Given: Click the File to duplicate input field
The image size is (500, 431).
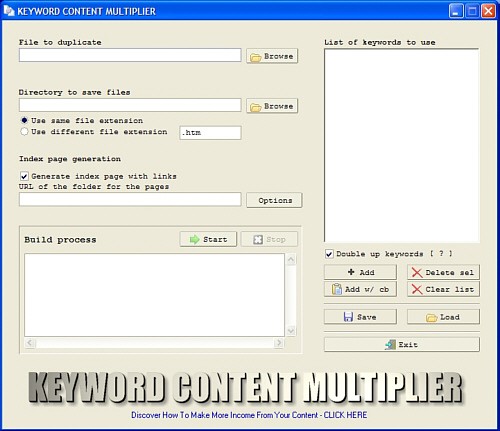Looking at the screenshot, I should point(130,55).
